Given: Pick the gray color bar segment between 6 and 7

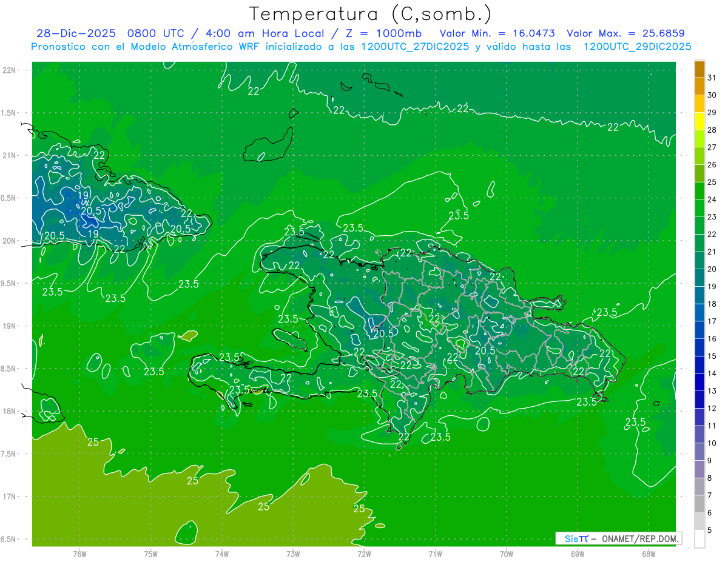Looking at the screenshot, I should (699, 504).
